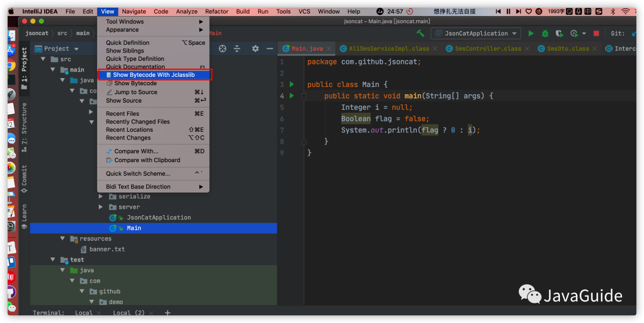Expand the serialize package arrow
Image resolution: width=644 pixels, height=323 pixels.
coord(101,197)
